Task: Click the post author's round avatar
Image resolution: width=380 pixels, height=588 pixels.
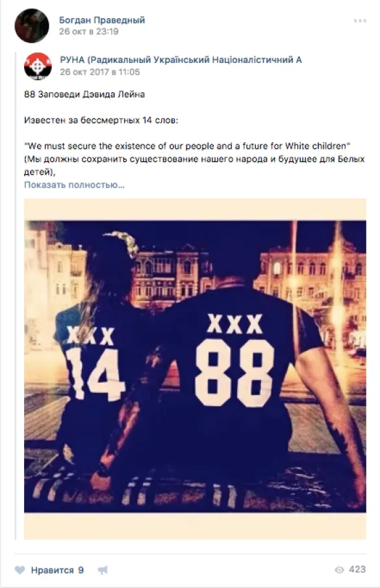Action: click(x=32, y=26)
